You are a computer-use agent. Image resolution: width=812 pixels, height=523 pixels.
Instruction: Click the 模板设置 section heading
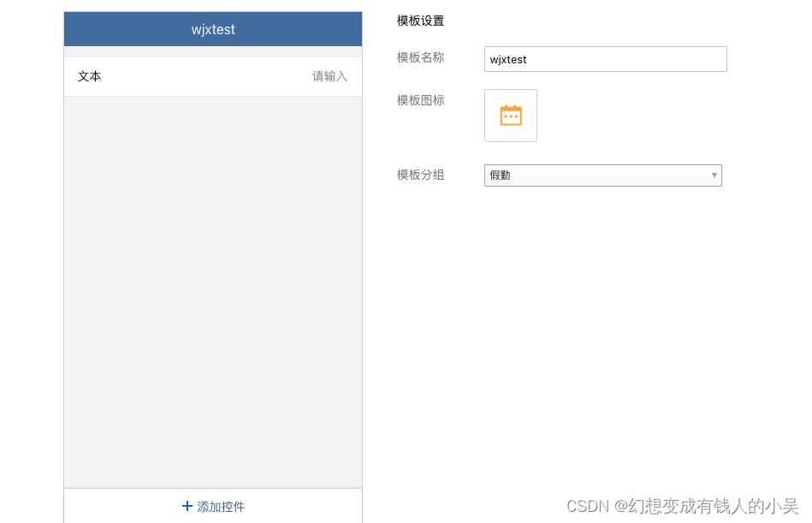click(x=420, y=21)
